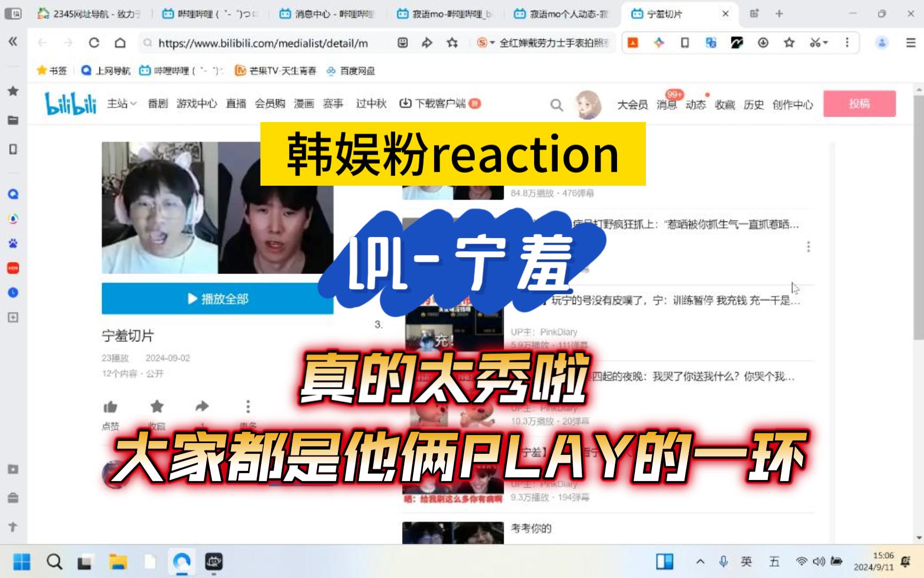Image resolution: width=924 pixels, height=578 pixels.
Task: Open the downloads icon in the toolbar
Action: pos(763,43)
